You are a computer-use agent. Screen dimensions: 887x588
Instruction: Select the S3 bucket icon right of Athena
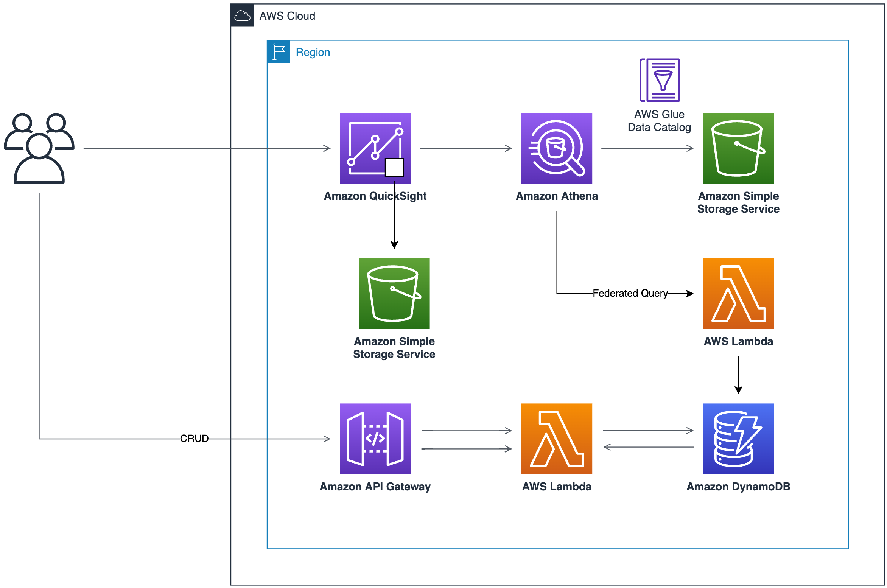point(738,148)
